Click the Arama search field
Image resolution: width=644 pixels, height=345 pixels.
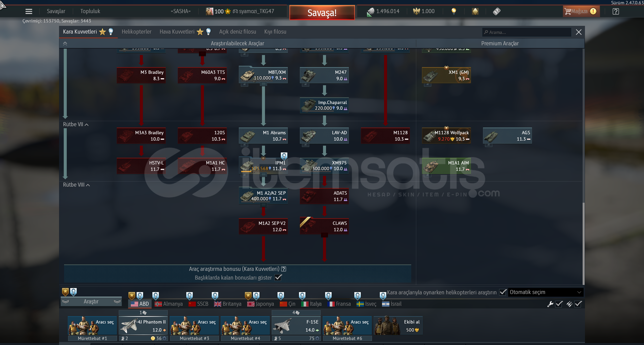[x=527, y=32]
